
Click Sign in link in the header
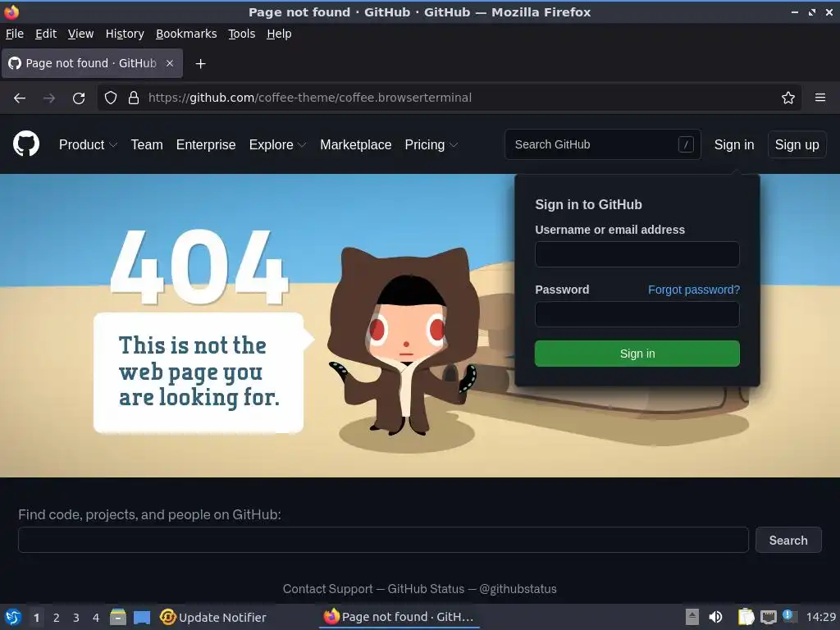tap(734, 144)
